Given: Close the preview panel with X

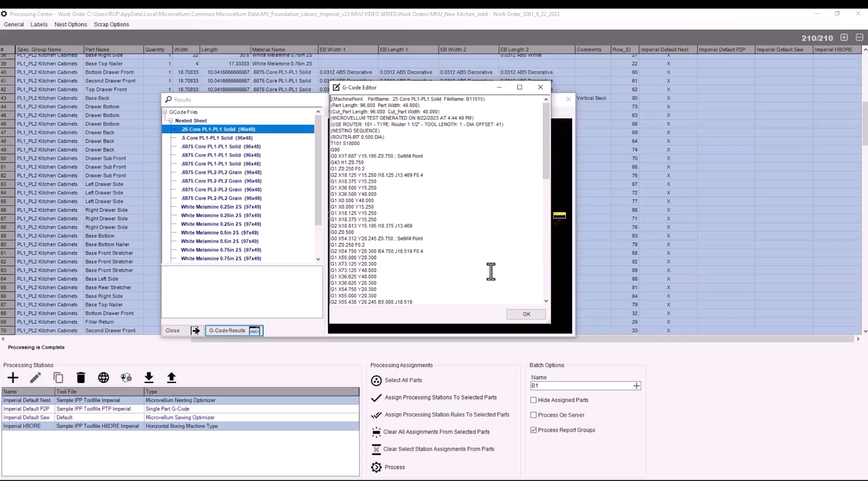Looking at the screenshot, I should click(568, 100).
